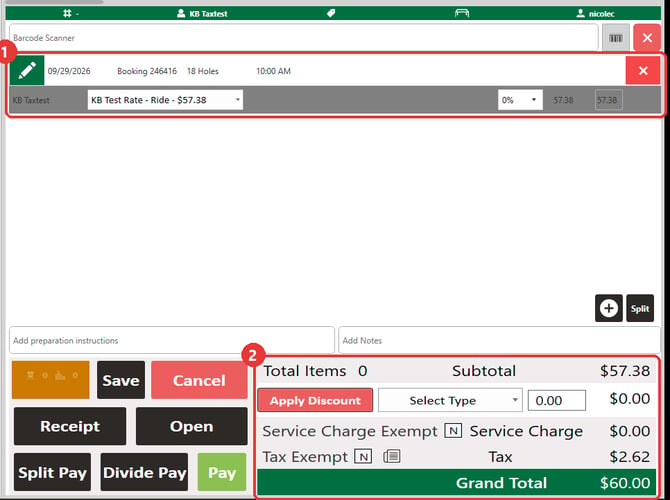The height and width of the screenshot is (500, 670).
Task: Click the Add Notes field
Action: pyautogui.click(x=499, y=340)
